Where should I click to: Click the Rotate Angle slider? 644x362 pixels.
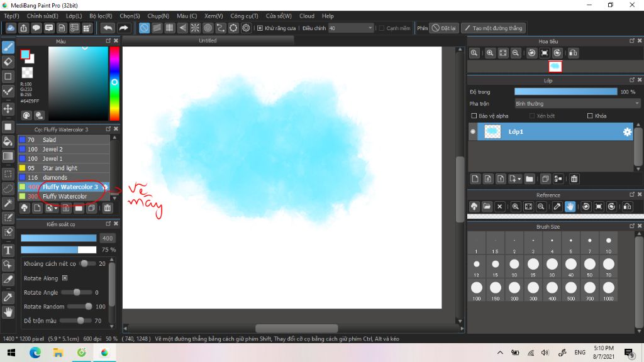click(77, 292)
